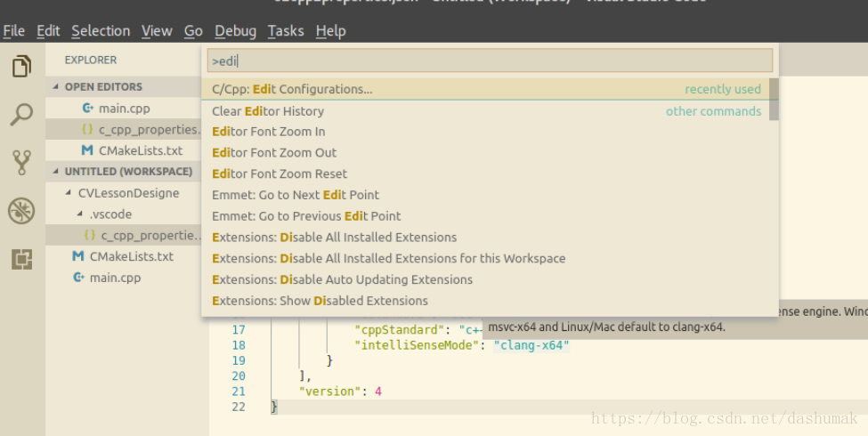Click the C++ icon of main.cpp in workspace tree
The width and height of the screenshot is (868, 436).
(78, 278)
